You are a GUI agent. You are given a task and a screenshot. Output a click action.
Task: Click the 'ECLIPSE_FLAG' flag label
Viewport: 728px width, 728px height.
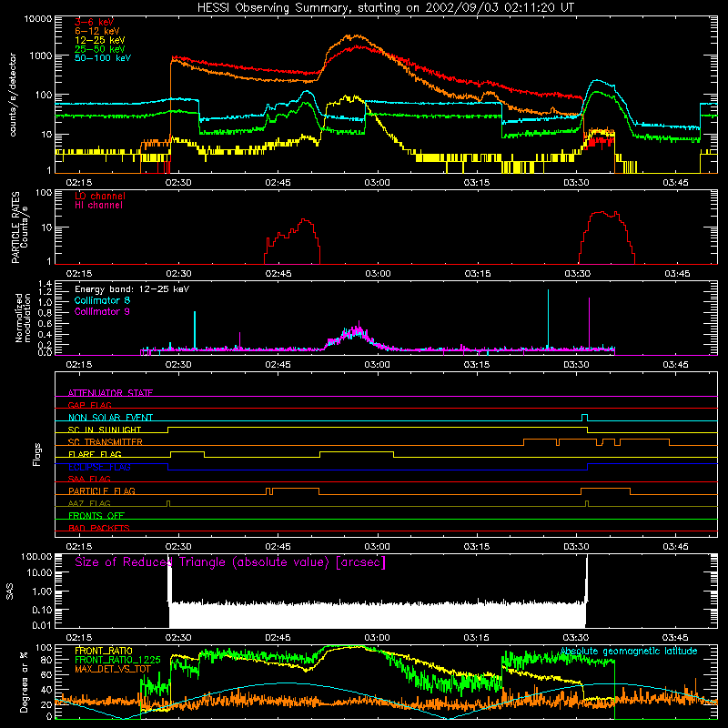[x=99, y=467]
